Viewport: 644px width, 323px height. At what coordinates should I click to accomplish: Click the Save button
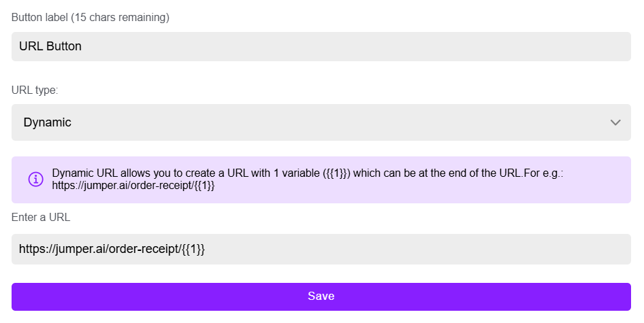(321, 296)
